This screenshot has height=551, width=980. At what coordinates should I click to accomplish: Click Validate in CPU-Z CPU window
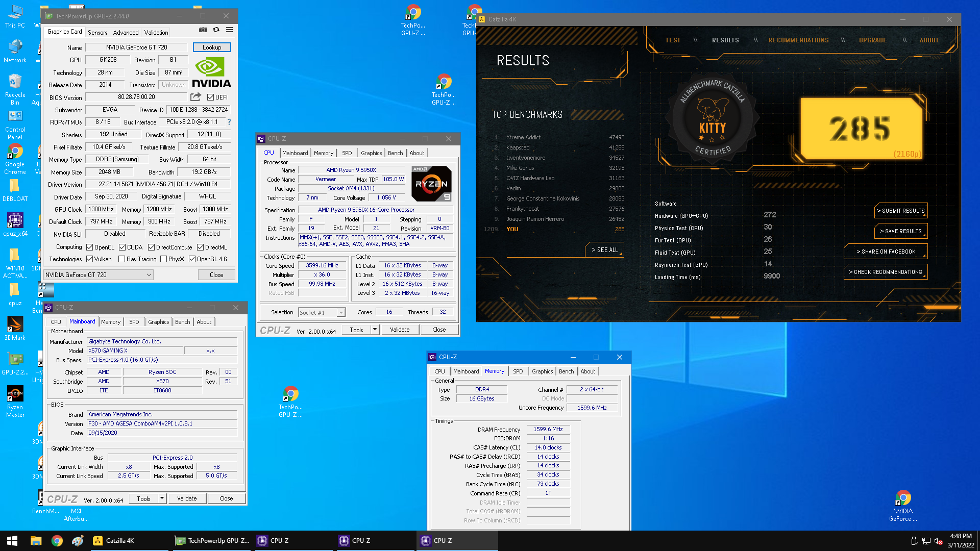coord(400,330)
